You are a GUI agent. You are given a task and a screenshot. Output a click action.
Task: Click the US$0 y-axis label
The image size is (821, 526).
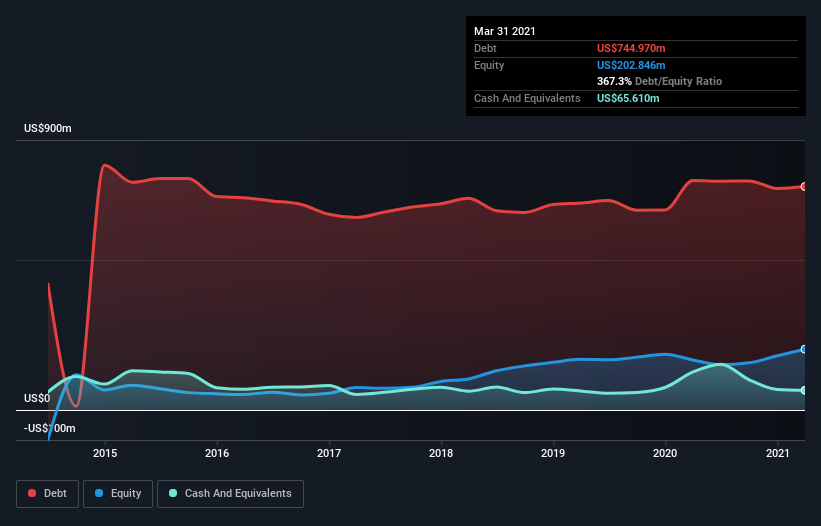click(37, 398)
